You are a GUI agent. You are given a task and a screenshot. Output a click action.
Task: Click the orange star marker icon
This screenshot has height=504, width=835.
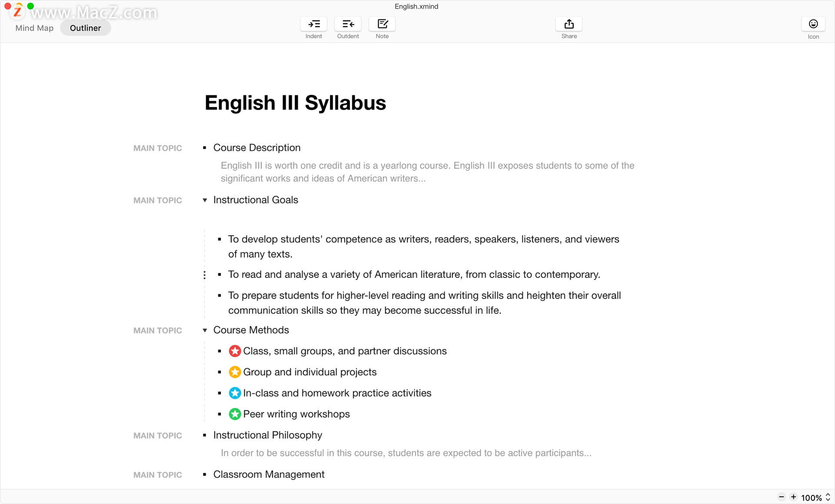point(235,372)
